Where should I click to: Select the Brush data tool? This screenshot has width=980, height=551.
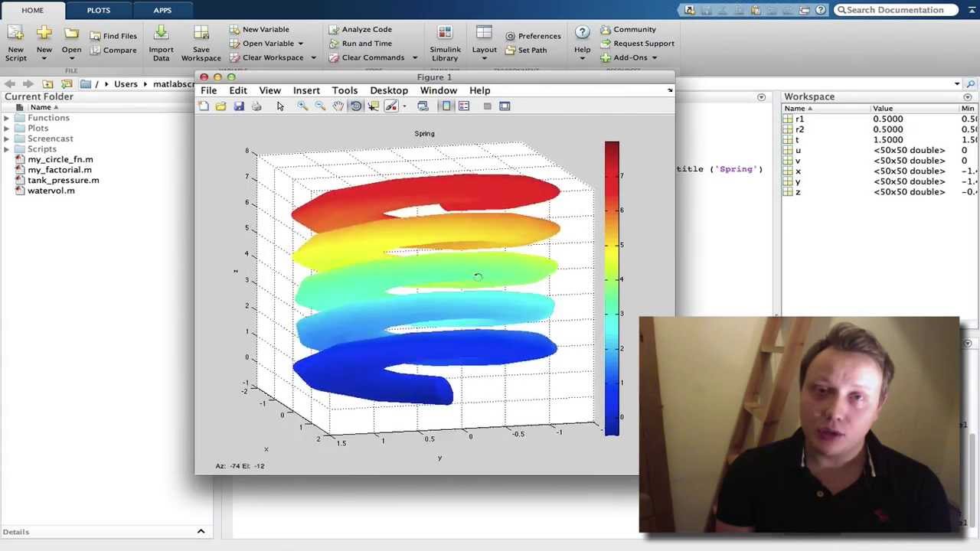coord(391,106)
